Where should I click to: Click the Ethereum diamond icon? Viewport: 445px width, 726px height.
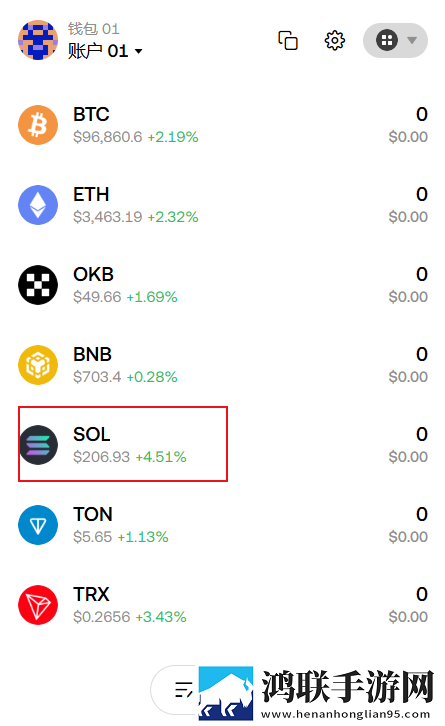click(38, 205)
